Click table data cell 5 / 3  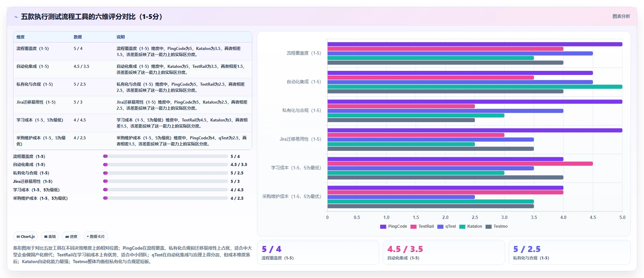(78, 102)
